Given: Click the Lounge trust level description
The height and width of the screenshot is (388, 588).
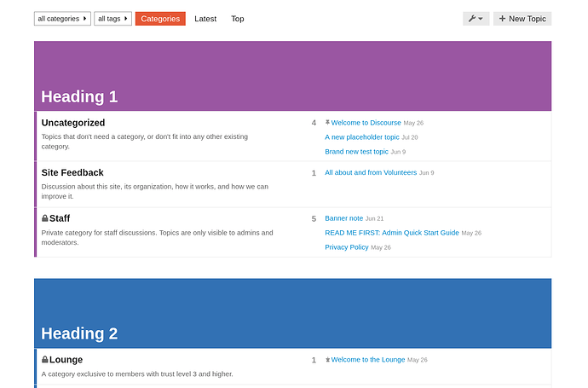Looking at the screenshot, I should (x=137, y=374).
